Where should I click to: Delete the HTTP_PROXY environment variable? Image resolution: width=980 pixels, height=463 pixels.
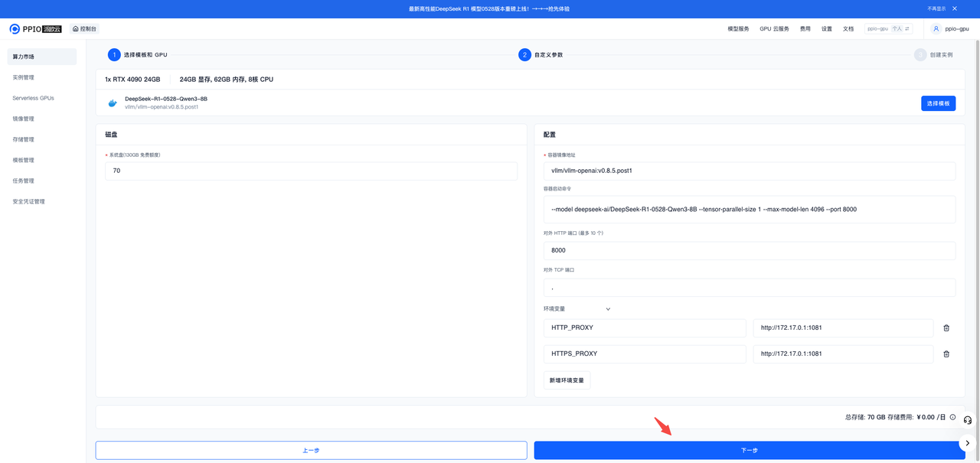pyautogui.click(x=946, y=328)
